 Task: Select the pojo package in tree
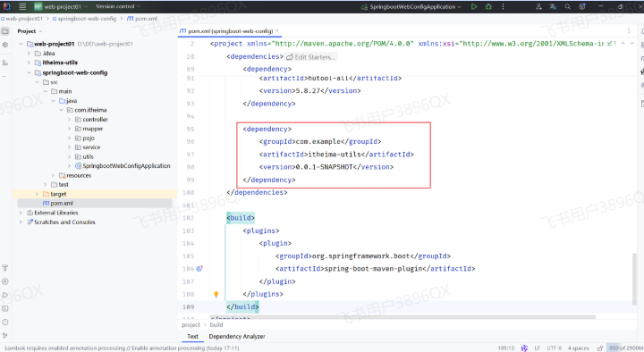coord(85,138)
